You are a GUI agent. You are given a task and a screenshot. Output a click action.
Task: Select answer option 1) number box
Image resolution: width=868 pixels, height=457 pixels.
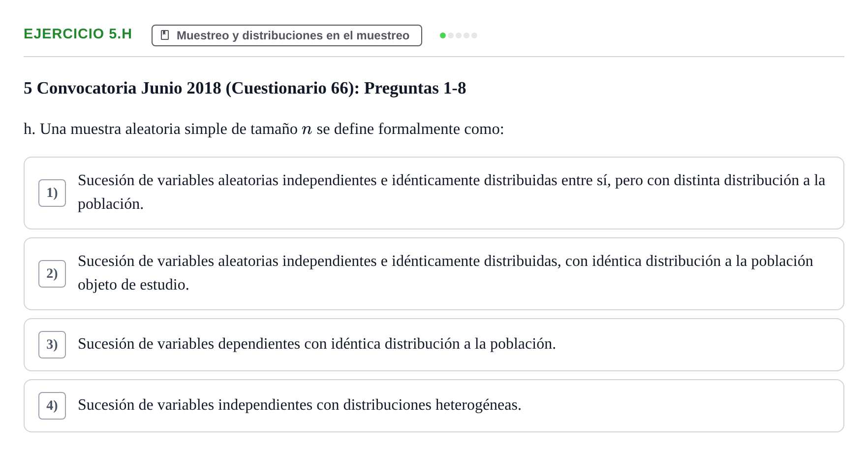(x=52, y=193)
